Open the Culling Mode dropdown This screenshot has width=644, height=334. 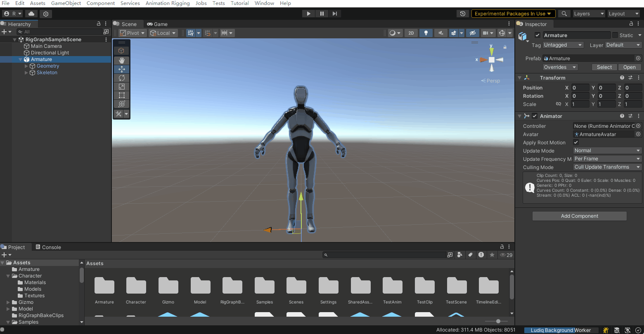[607, 167]
